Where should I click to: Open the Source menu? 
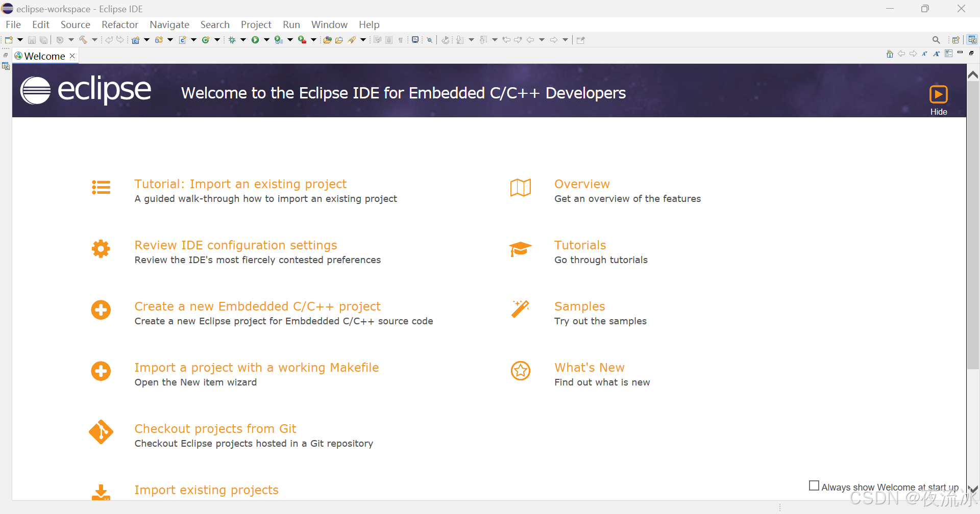point(75,24)
